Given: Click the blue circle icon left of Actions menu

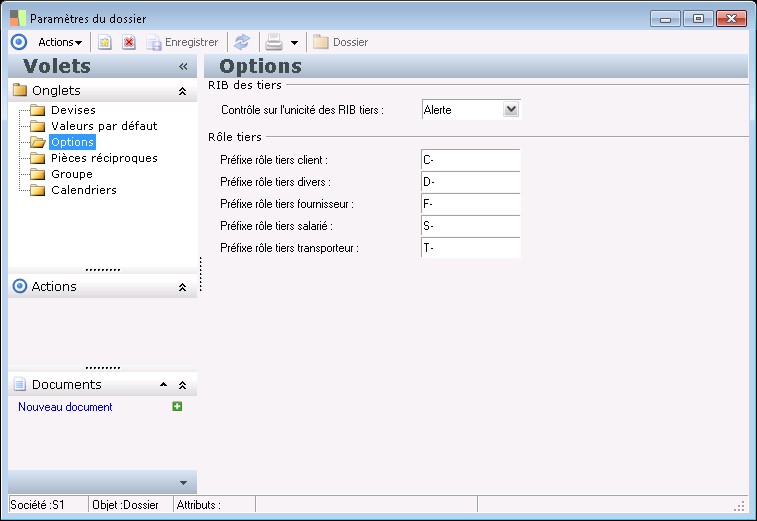Looking at the screenshot, I should [x=18, y=42].
